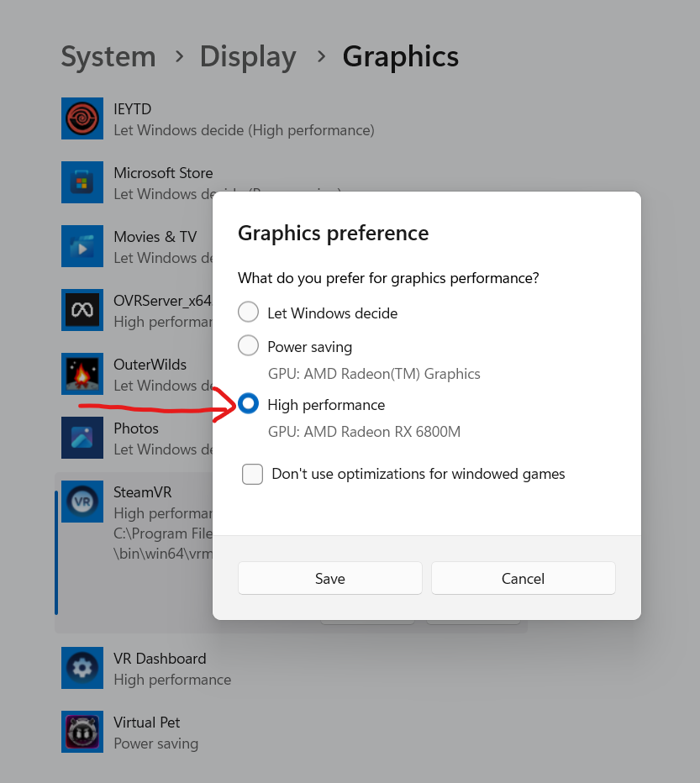Click the Movies & TV icon
700x783 pixels.
82,246
